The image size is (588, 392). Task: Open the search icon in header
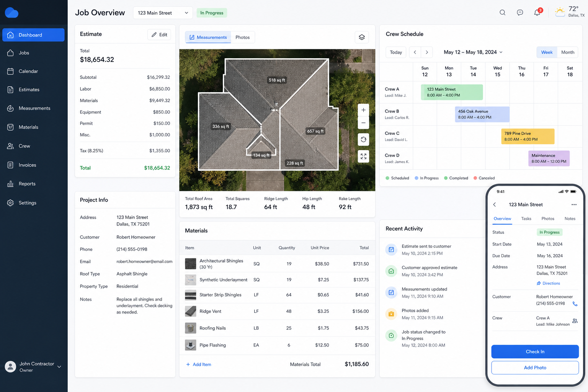click(x=502, y=13)
